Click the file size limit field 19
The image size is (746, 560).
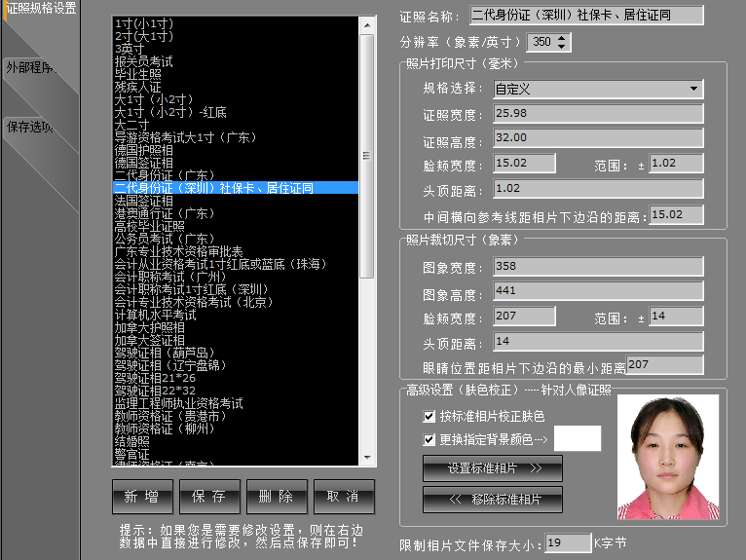click(568, 542)
